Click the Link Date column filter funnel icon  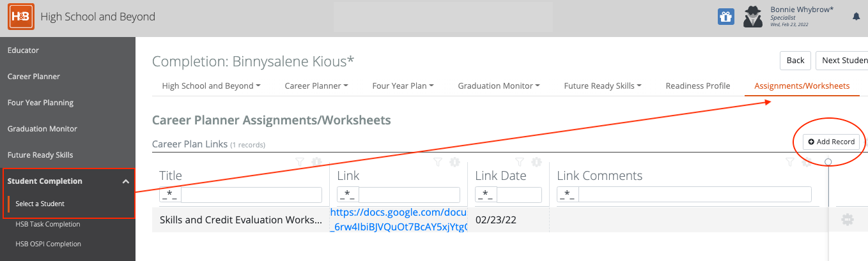tap(520, 162)
